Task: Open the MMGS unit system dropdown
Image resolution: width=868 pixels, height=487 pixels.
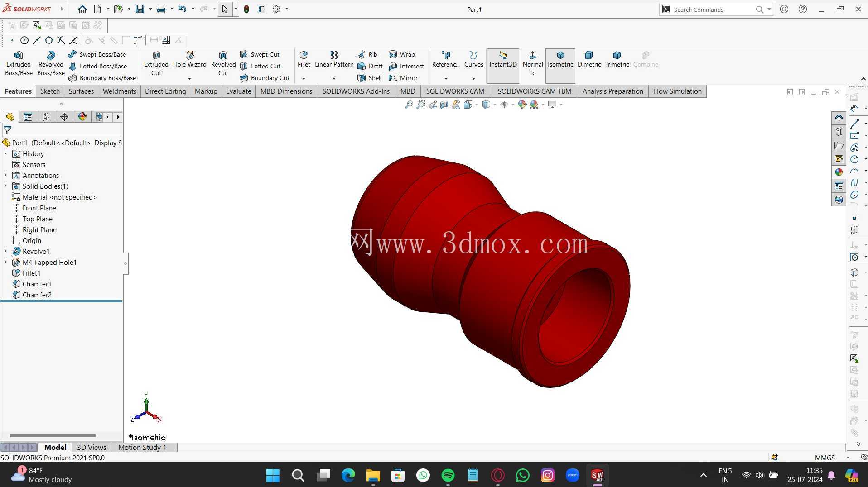Action: (848, 458)
